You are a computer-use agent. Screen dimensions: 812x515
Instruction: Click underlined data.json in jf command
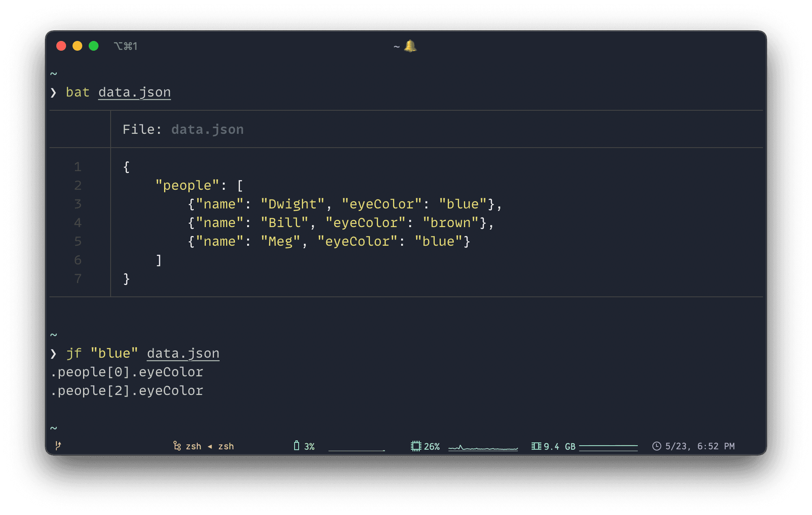pyautogui.click(x=183, y=353)
